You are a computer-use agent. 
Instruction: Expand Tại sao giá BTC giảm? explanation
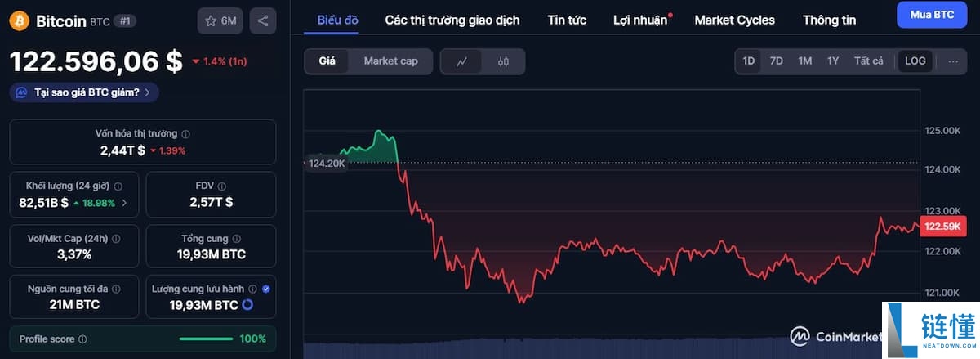[84, 92]
